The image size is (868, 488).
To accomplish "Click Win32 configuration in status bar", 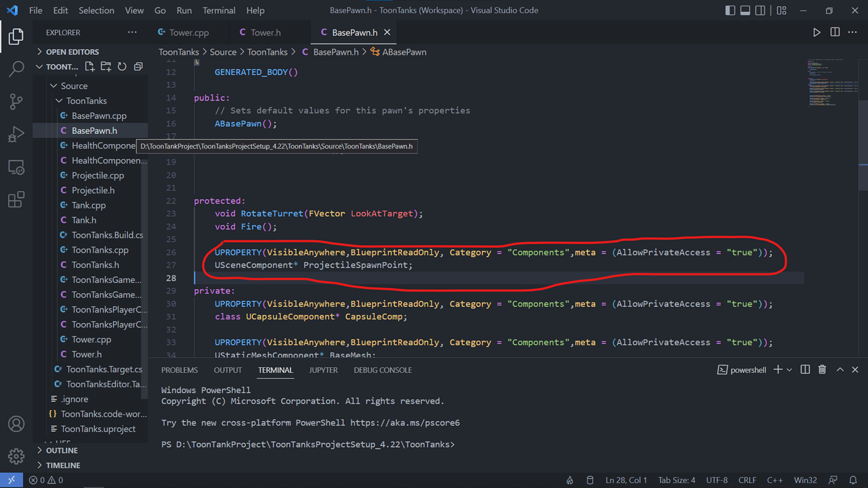I will tap(805, 480).
